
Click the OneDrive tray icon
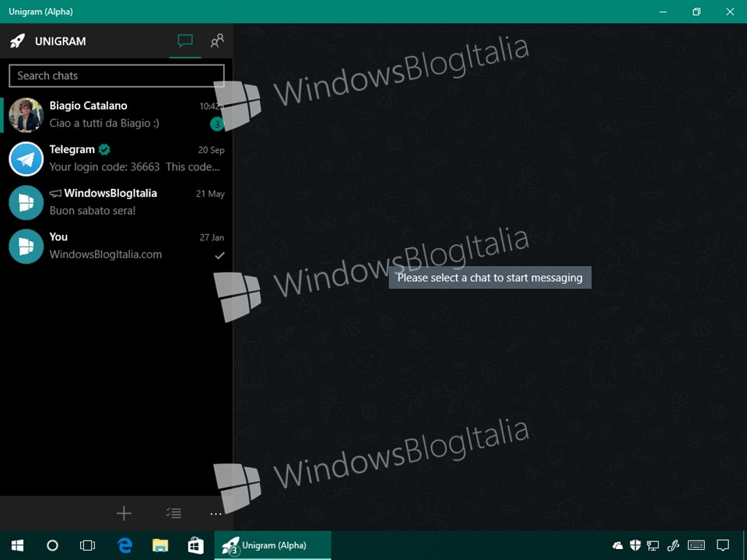(x=617, y=546)
